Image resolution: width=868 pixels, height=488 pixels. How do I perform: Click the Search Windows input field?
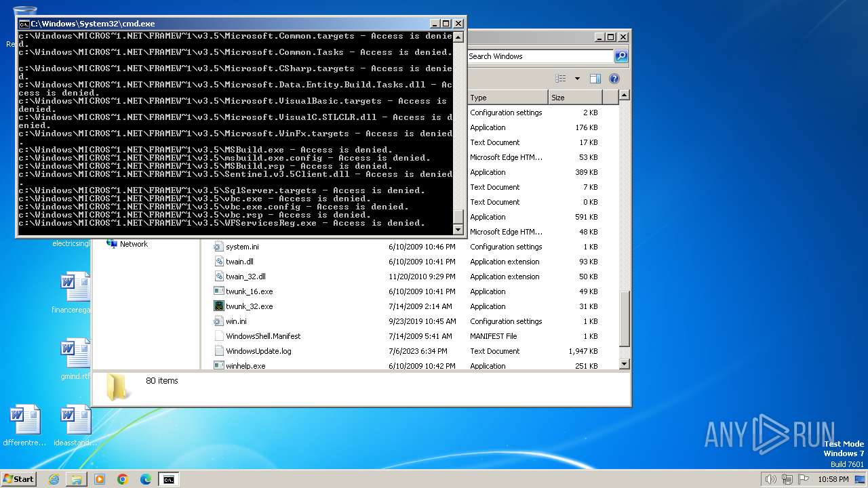(x=540, y=56)
